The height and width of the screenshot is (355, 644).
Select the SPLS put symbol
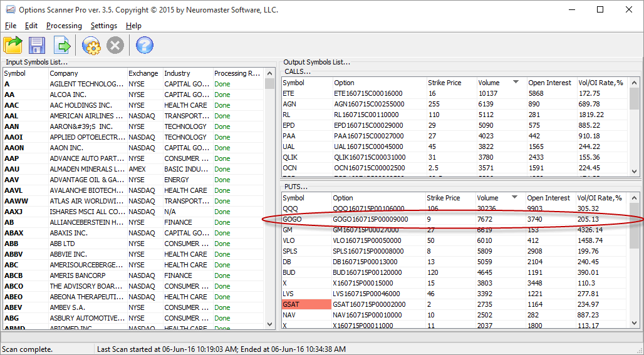coord(290,252)
